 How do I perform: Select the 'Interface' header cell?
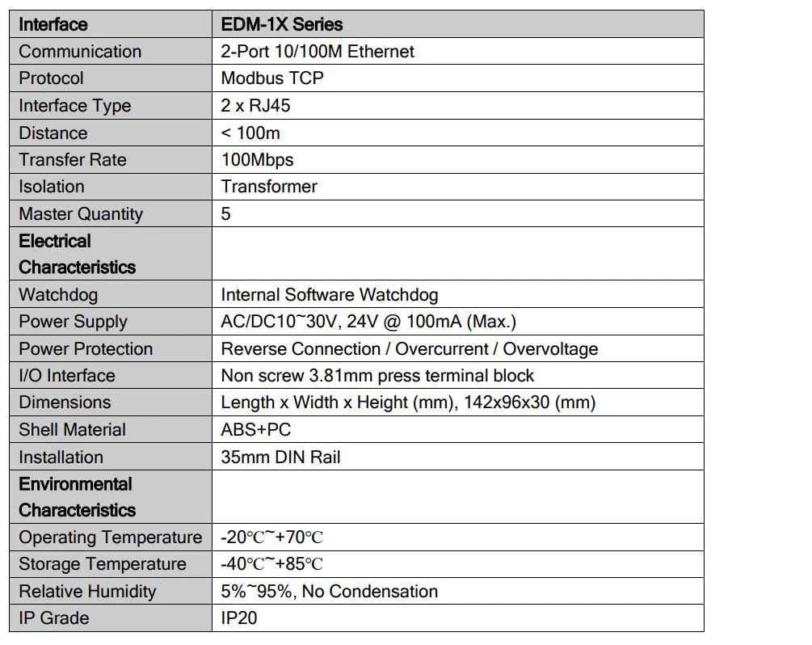[111, 24]
